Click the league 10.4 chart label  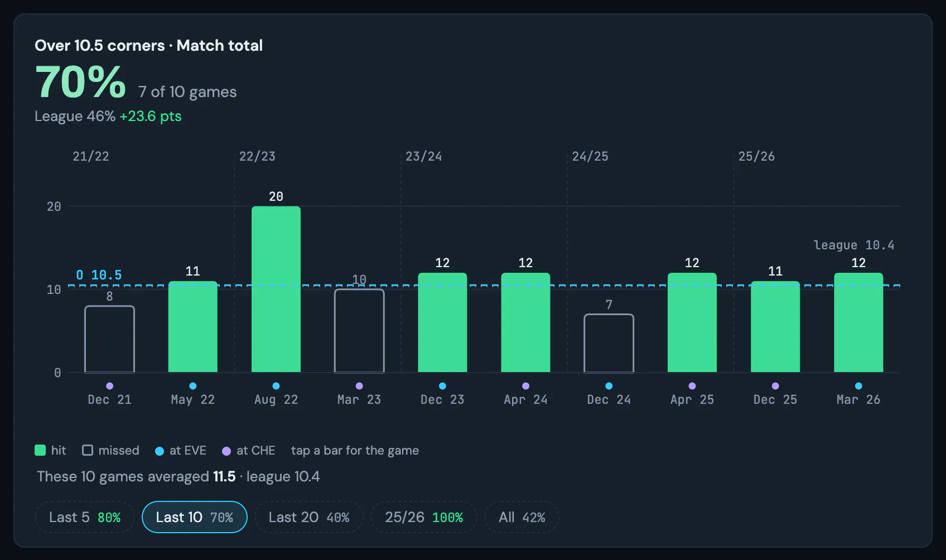click(x=854, y=245)
